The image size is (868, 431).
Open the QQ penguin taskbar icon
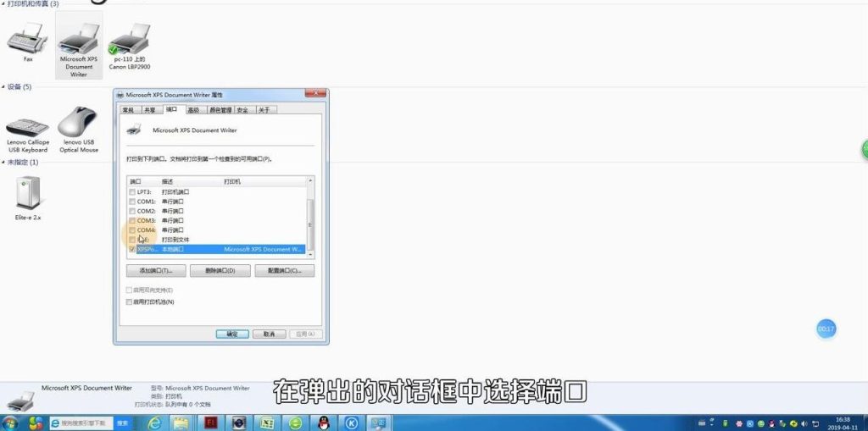click(x=322, y=423)
